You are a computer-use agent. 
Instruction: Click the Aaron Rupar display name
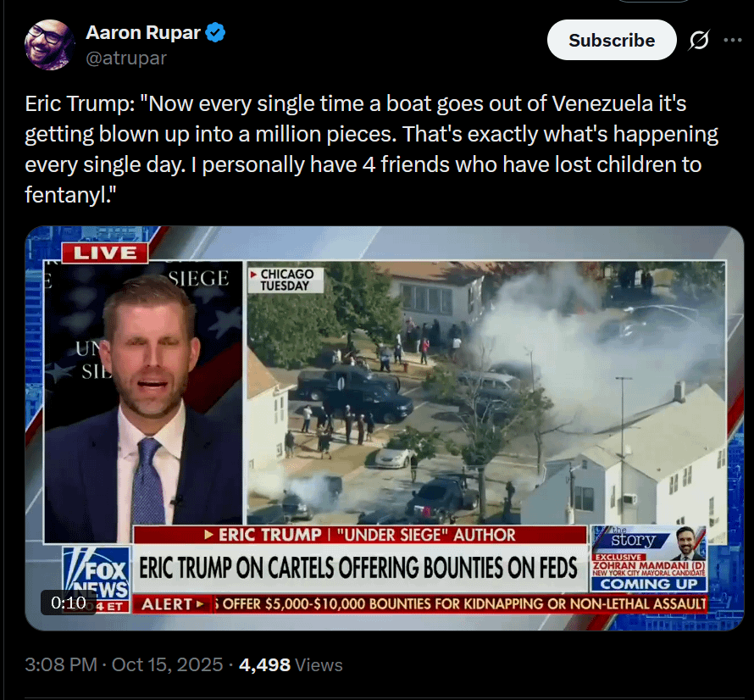143,33
